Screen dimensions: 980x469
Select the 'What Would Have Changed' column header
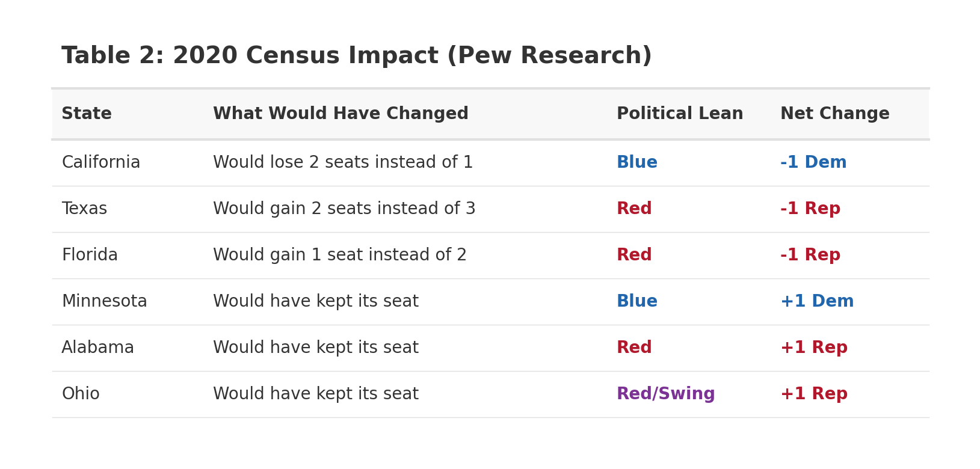point(341,114)
